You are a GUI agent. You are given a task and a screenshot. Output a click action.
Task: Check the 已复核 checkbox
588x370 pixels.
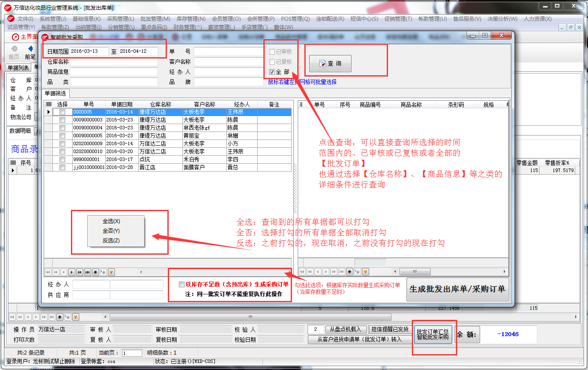pos(272,62)
